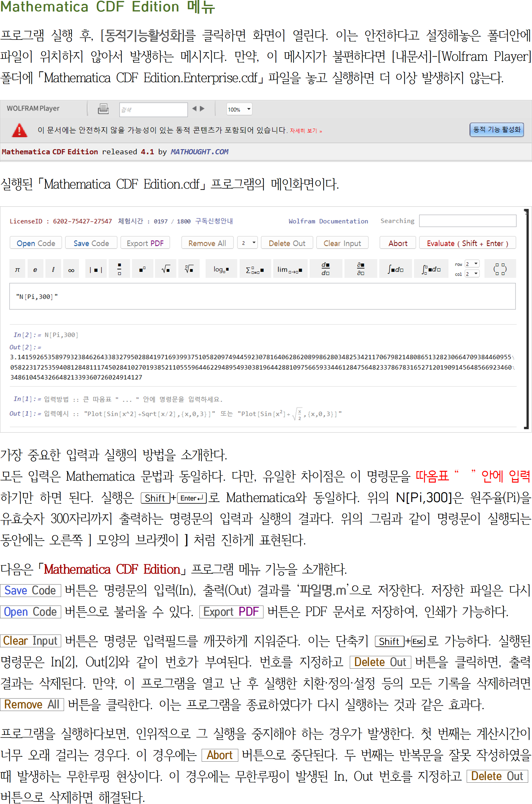Click the In[1]:= 입력방법 line
Screen dimensions: 532x804
pos(118,399)
